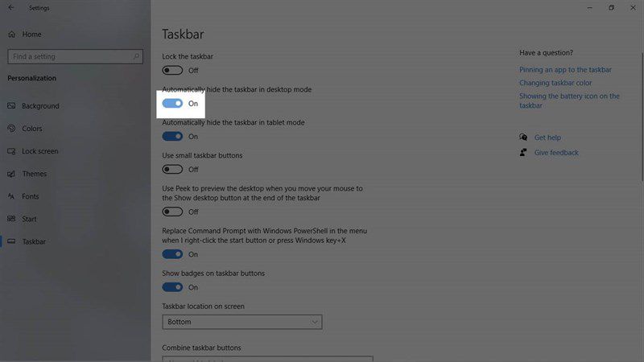Open Pinning an app to the taskbar link
The height and width of the screenshot is (362, 644).
pyautogui.click(x=565, y=70)
